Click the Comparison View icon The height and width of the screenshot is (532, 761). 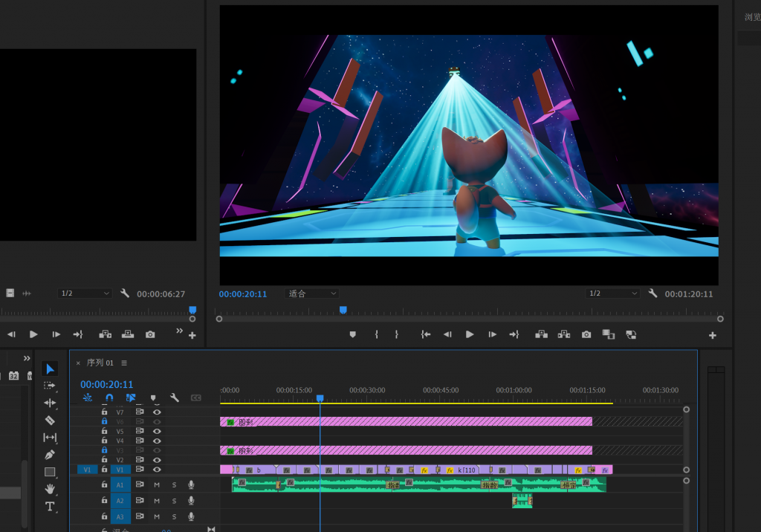click(x=608, y=334)
